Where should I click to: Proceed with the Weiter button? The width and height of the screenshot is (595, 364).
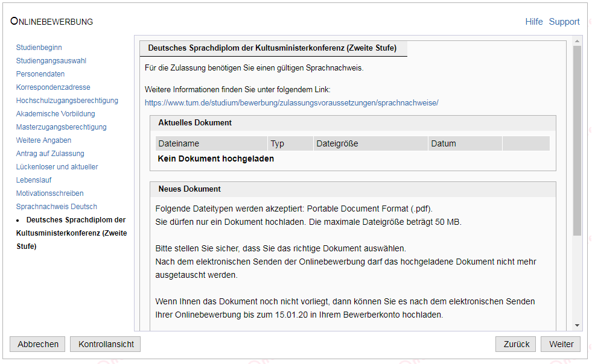(561, 344)
